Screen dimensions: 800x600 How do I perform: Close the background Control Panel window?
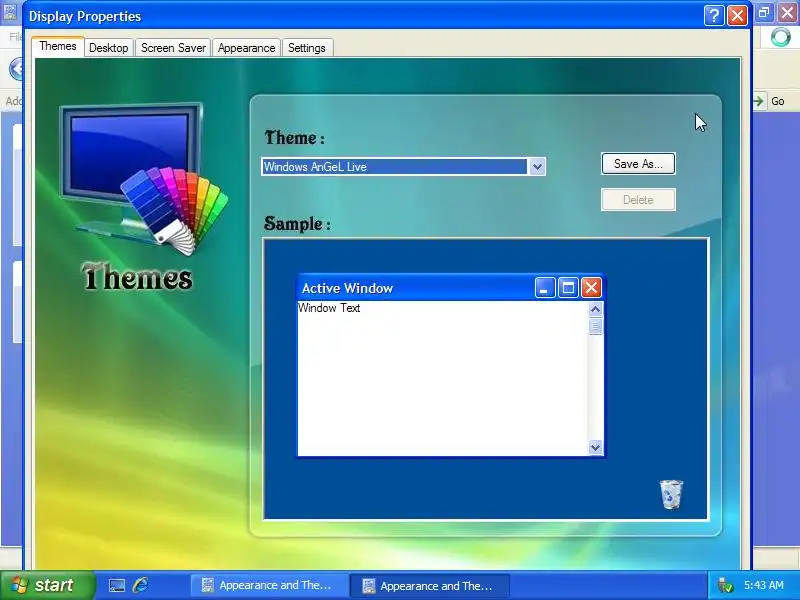click(x=788, y=12)
